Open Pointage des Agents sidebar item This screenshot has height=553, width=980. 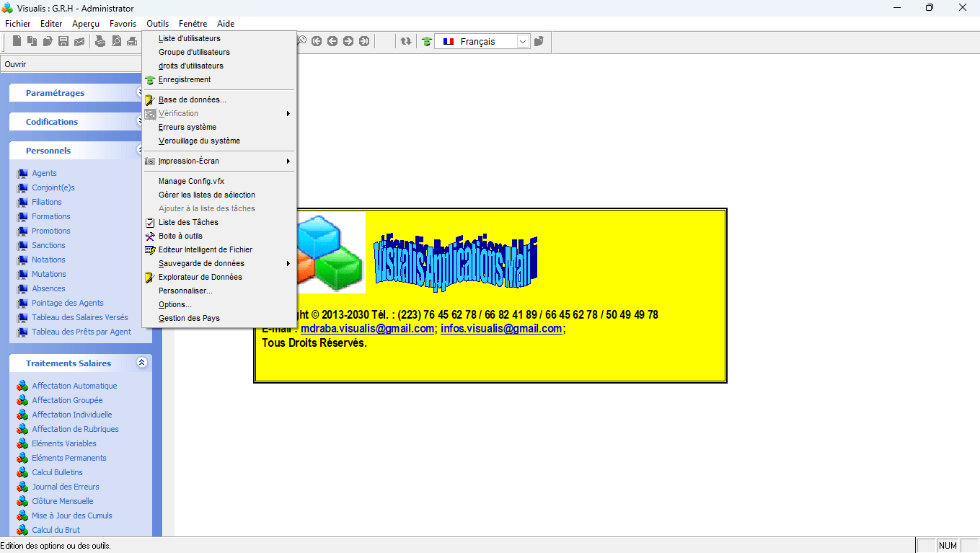[68, 303]
